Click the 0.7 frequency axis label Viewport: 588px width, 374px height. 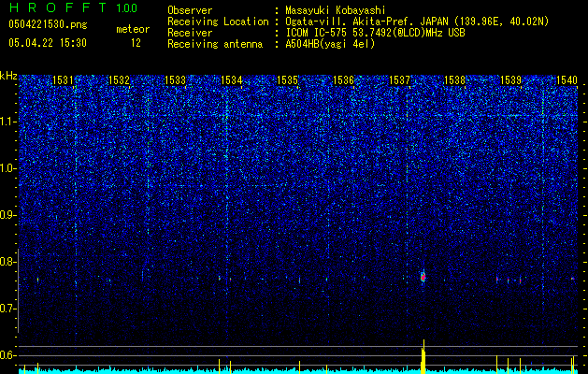[x=8, y=309]
